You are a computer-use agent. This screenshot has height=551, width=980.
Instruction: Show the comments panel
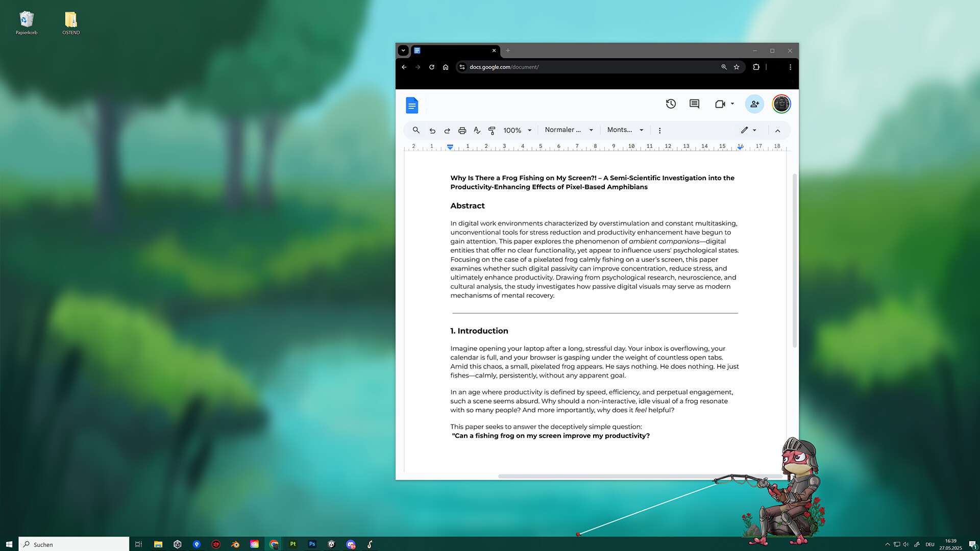click(x=694, y=104)
